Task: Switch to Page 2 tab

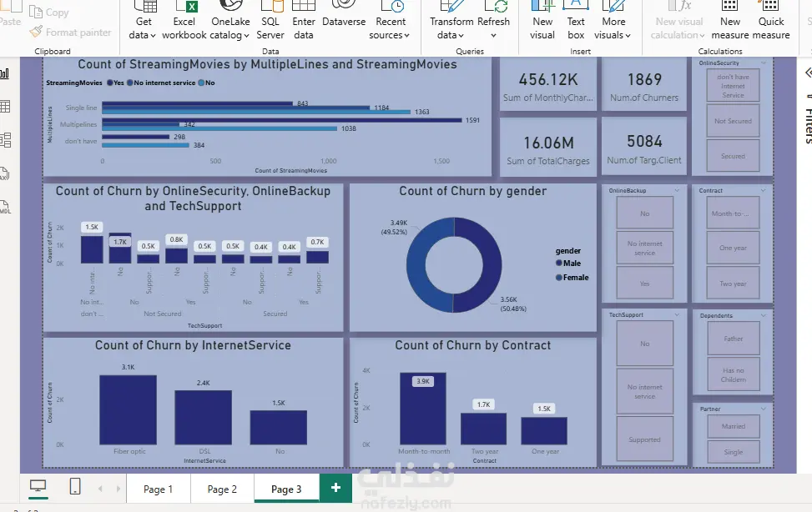Action: coord(222,489)
